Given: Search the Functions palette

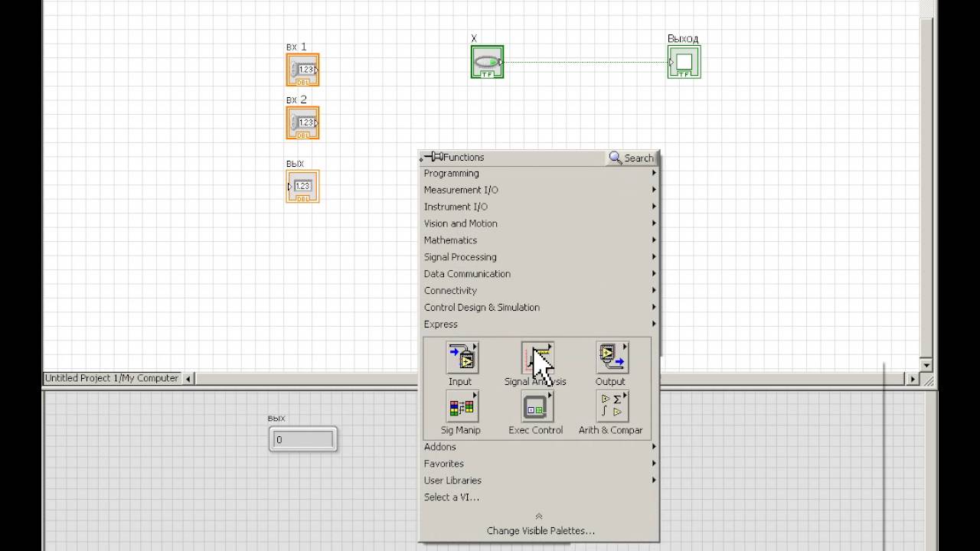Looking at the screenshot, I should 632,158.
